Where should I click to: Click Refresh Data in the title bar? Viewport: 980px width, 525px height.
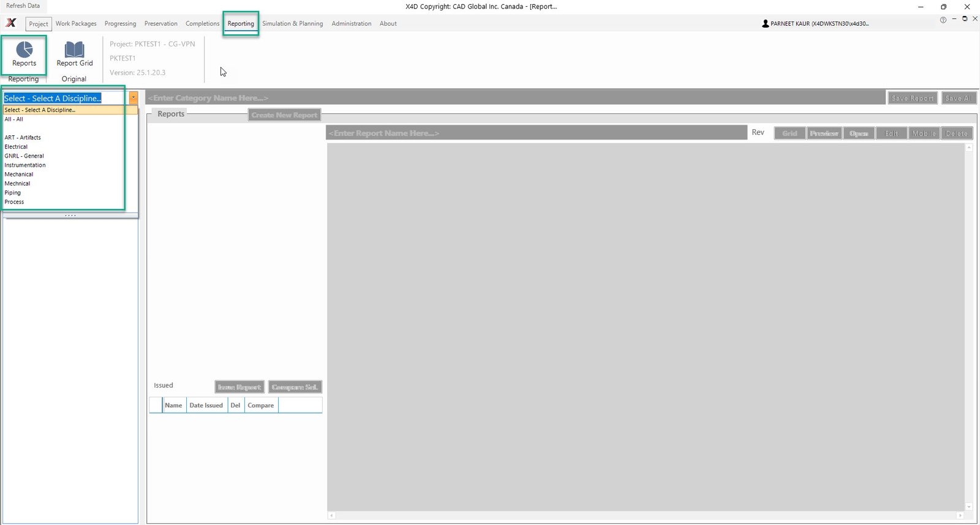point(23,6)
